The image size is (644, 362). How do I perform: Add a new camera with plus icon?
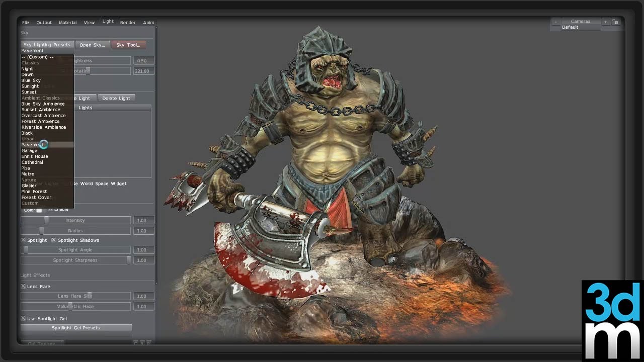pyautogui.click(x=605, y=22)
